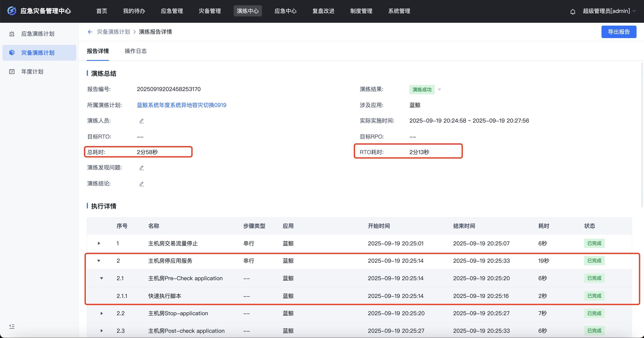
Task: Open the 蓝鲸系统年度系统异地容灾切换0919 plan link
Action: pyautogui.click(x=181, y=105)
